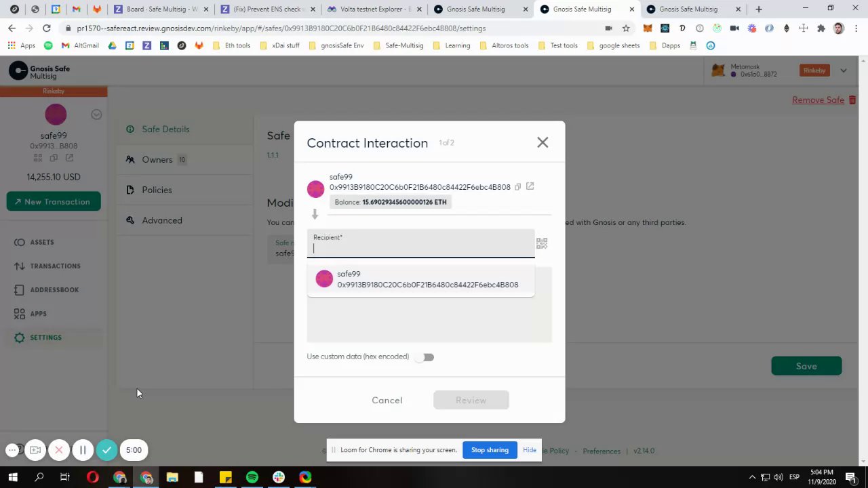This screenshot has height=488, width=868.
Task: Open the Policies settings tab
Action: [x=184, y=190]
